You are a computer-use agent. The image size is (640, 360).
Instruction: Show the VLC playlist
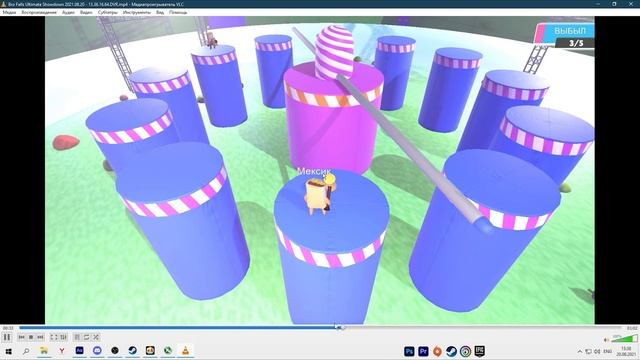coord(77,337)
